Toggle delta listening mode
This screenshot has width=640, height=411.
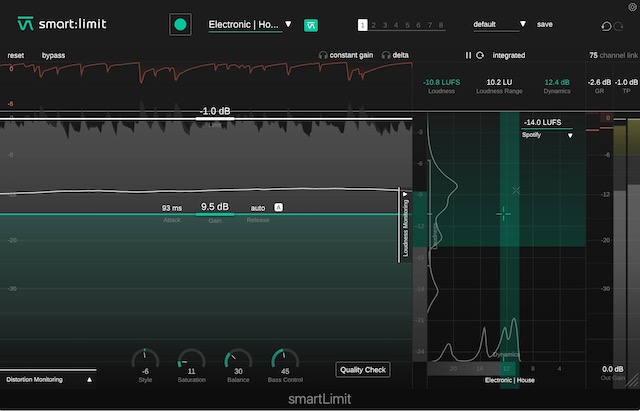(393, 55)
